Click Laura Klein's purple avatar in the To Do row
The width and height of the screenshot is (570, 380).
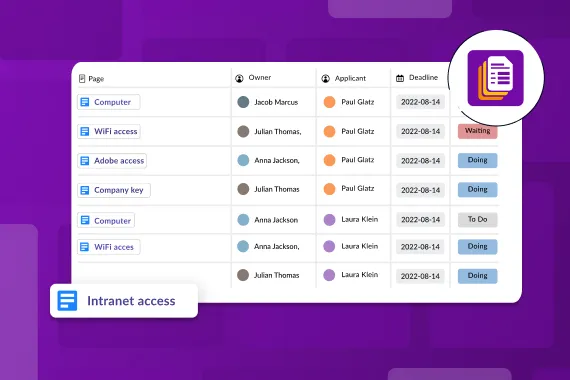click(x=329, y=220)
